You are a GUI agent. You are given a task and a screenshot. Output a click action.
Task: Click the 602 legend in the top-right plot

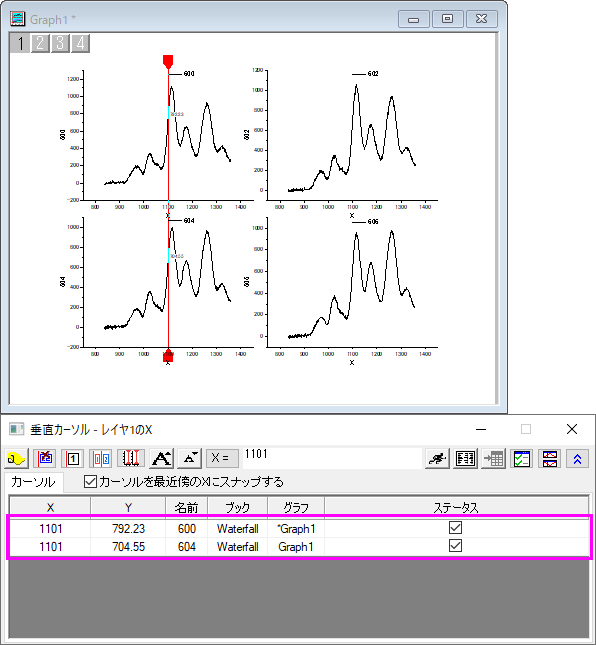coord(365,74)
